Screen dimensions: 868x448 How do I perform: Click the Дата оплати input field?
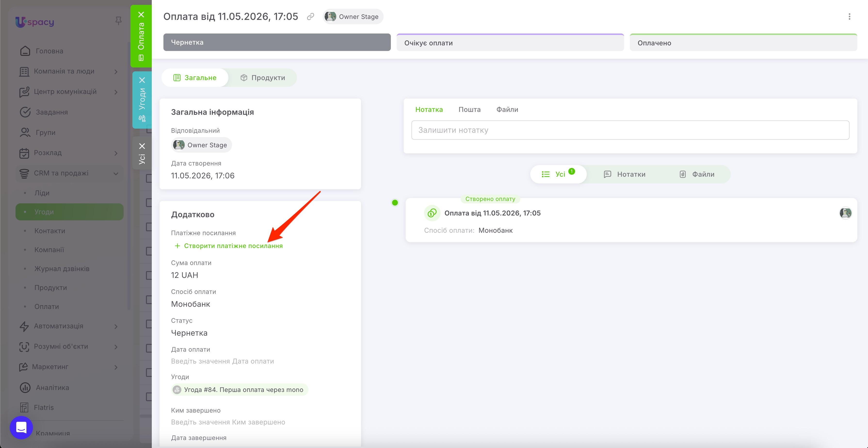[x=222, y=361]
